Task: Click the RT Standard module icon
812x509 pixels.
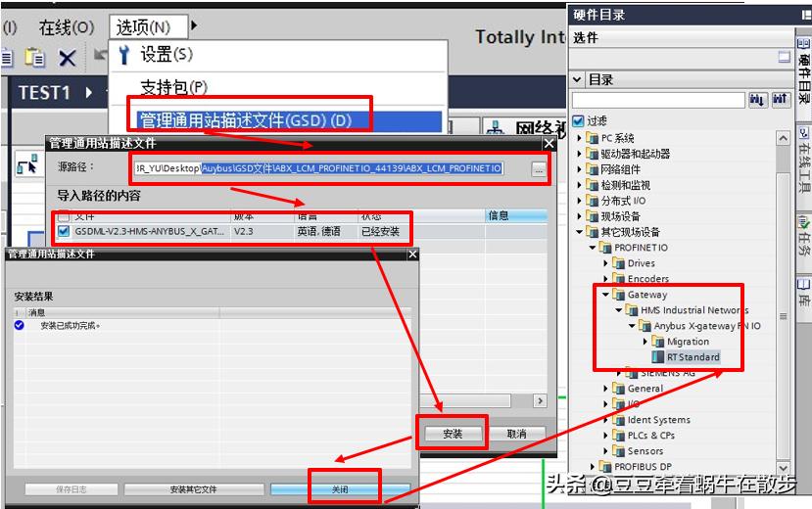Action: pos(657,357)
